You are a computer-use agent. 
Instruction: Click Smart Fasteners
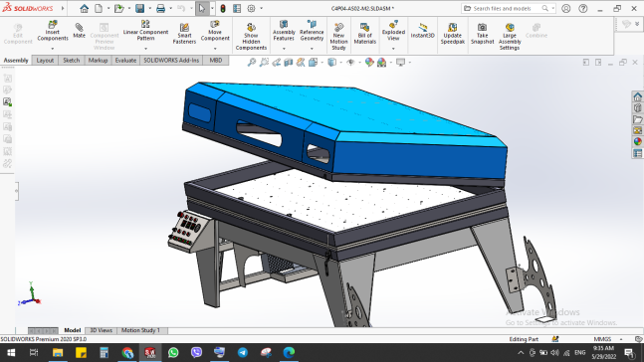[184, 34]
